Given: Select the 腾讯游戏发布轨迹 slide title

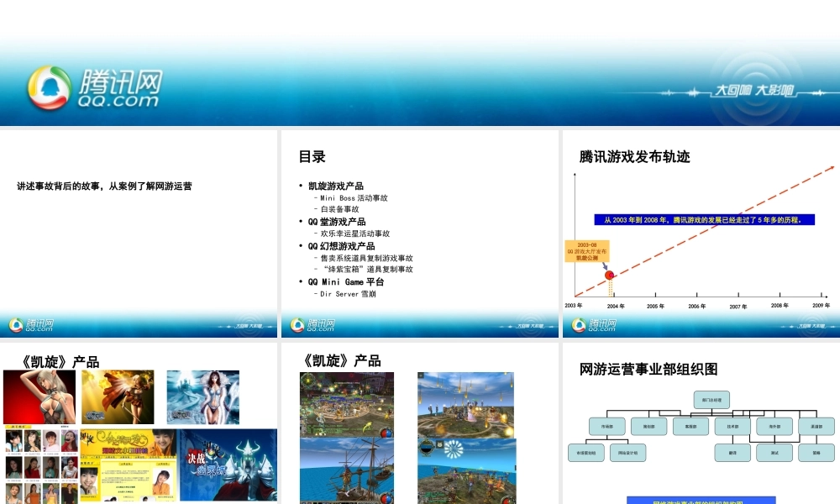Looking at the screenshot, I should click(634, 156).
